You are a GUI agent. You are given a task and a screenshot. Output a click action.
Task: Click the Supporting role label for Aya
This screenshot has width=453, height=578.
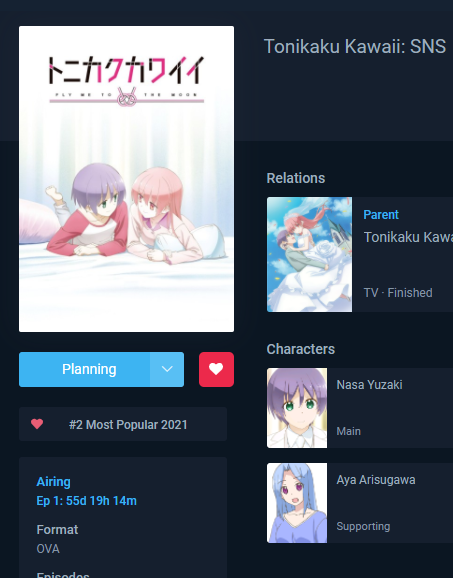tap(363, 526)
